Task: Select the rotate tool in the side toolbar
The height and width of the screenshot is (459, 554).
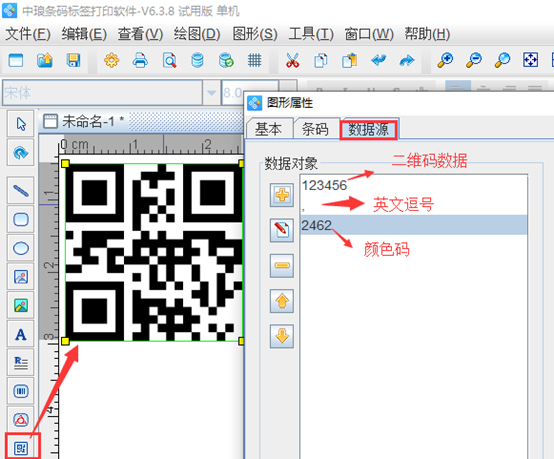Action: 21,153
